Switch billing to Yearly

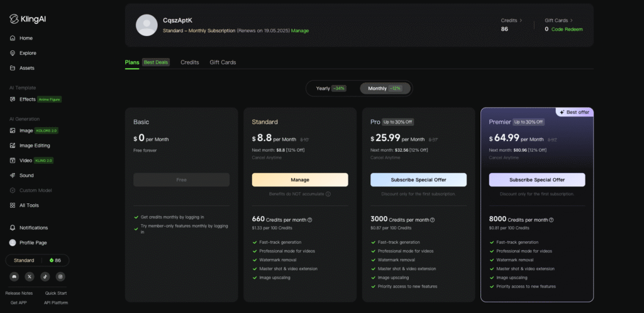click(x=331, y=88)
